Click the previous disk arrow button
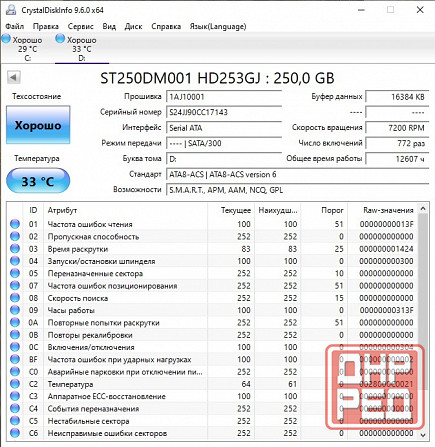 [x=14, y=78]
